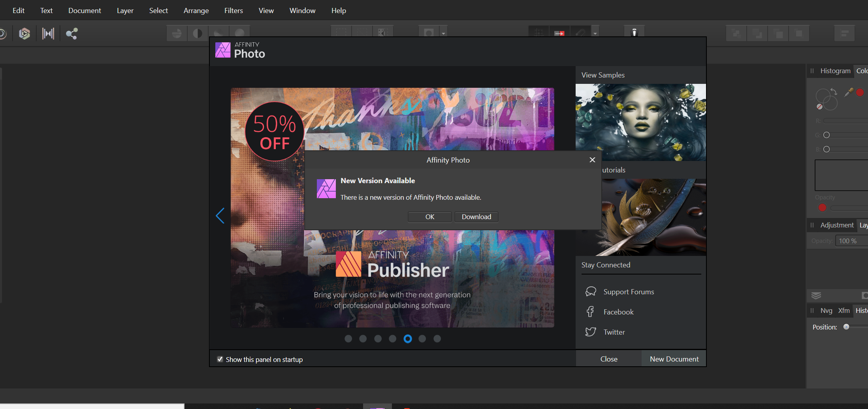Open the Support Forums link

point(629,292)
